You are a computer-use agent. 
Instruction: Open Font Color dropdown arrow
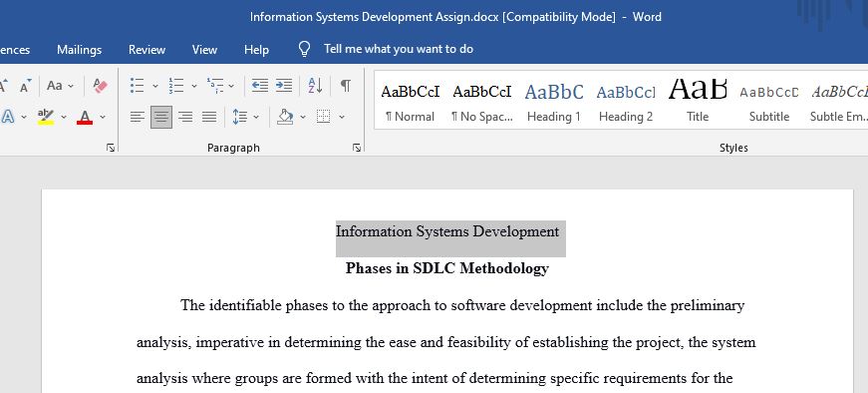tap(103, 118)
